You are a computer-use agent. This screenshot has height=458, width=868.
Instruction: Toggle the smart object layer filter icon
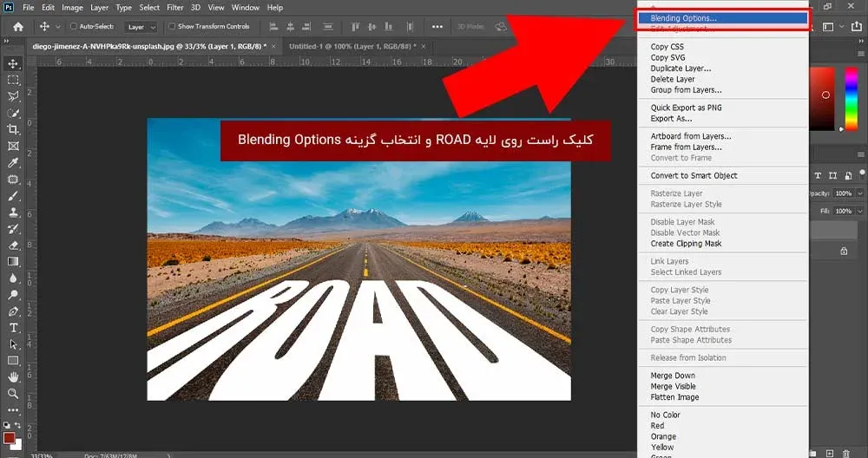[x=848, y=175]
